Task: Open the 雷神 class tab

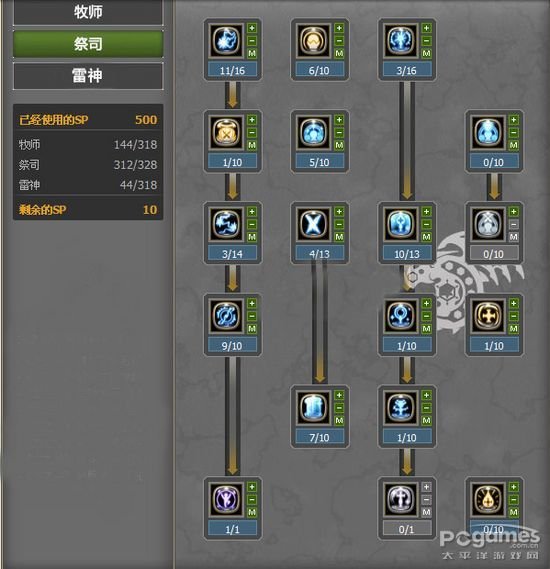Action: click(x=88, y=76)
